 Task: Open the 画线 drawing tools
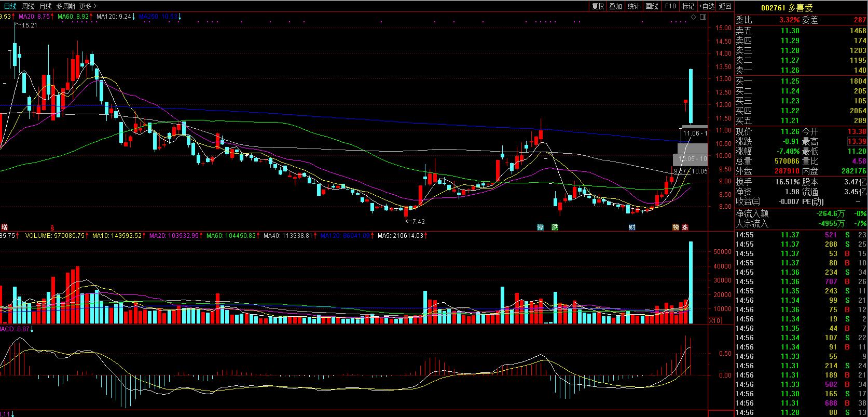click(x=652, y=6)
